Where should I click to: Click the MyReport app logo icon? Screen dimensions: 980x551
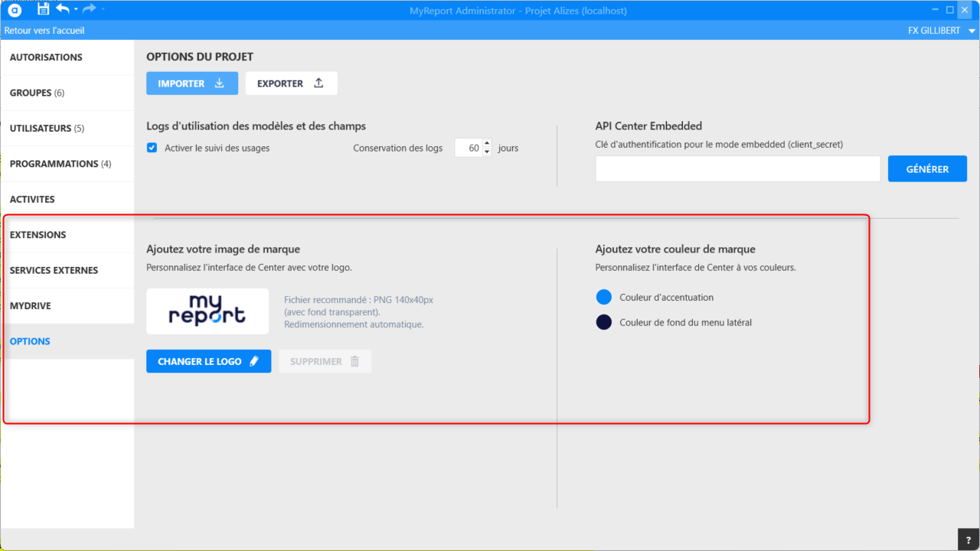tap(15, 9)
